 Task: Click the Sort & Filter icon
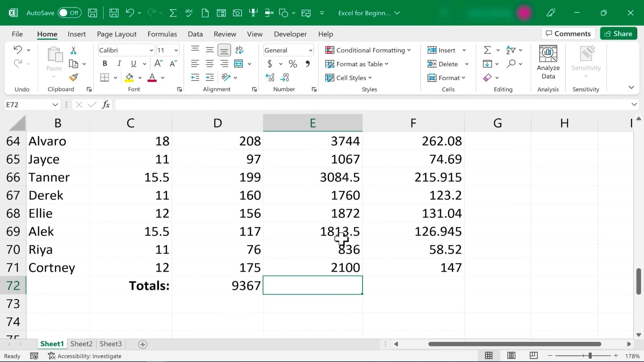[x=511, y=50]
